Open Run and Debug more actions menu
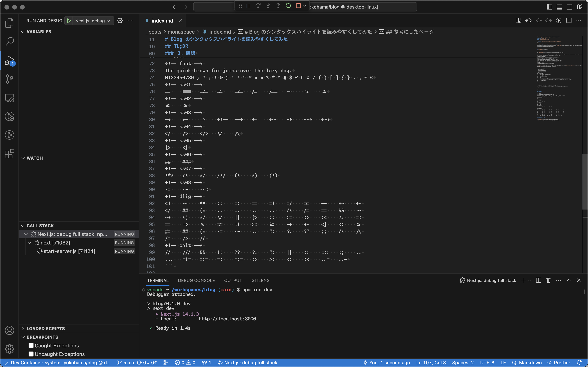This screenshot has width=588, height=367. [x=130, y=21]
